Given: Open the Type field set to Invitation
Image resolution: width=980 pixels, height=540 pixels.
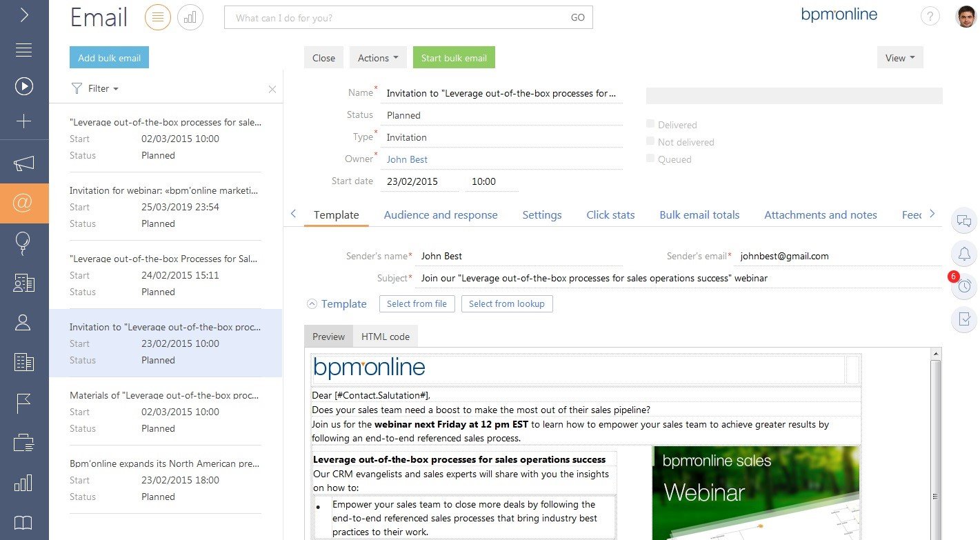Looking at the screenshot, I should point(501,137).
